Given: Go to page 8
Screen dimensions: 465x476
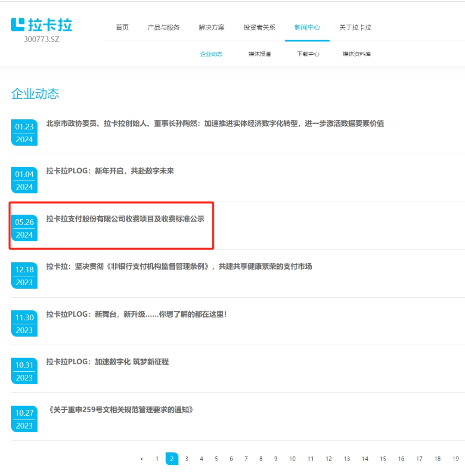Looking at the screenshot, I should pyautogui.click(x=261, y=459).
